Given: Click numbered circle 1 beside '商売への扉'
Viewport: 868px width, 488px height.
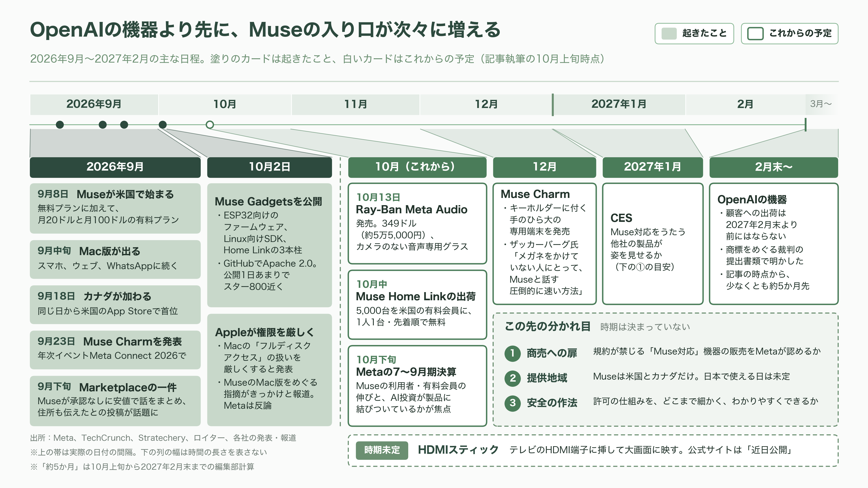Looking at the screenshot, I should [x=512, y=353].
